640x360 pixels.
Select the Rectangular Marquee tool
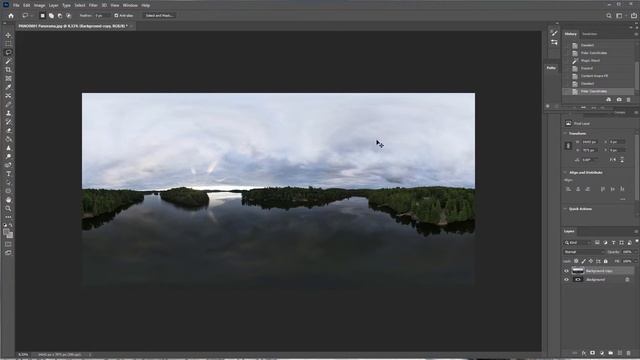[x=8, y=44]
